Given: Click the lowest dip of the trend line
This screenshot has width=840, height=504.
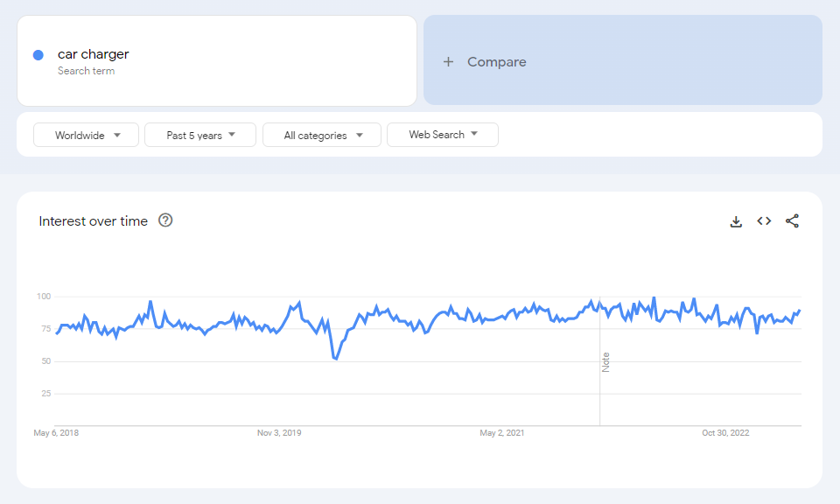Looking at the screenshot, I should tap(336, 359).
